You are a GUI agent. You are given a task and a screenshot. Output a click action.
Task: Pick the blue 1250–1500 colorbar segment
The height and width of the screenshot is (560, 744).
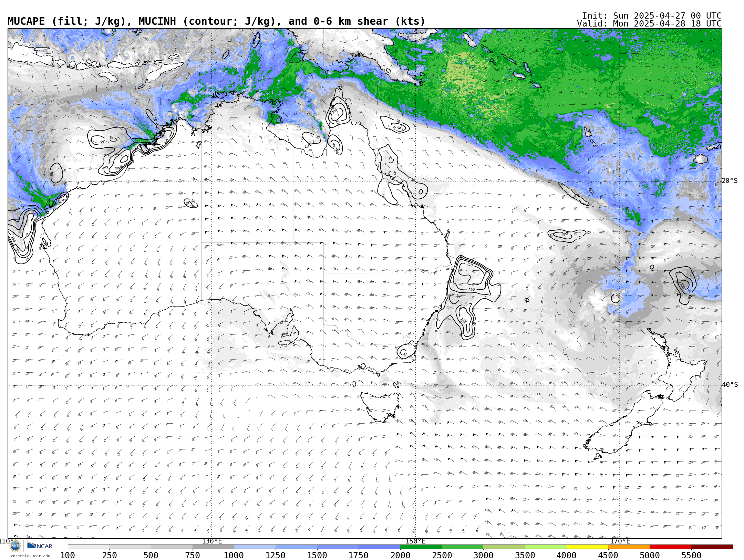click(296, 547)
